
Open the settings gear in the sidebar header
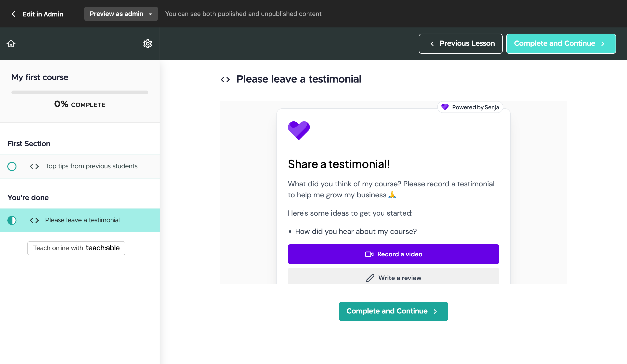click(147, 43)
